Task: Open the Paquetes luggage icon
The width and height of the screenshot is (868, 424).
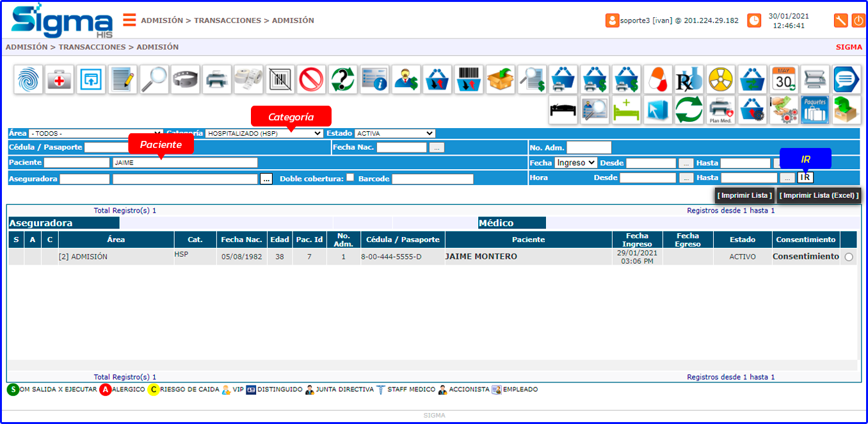Action: (x=814, y=110)
